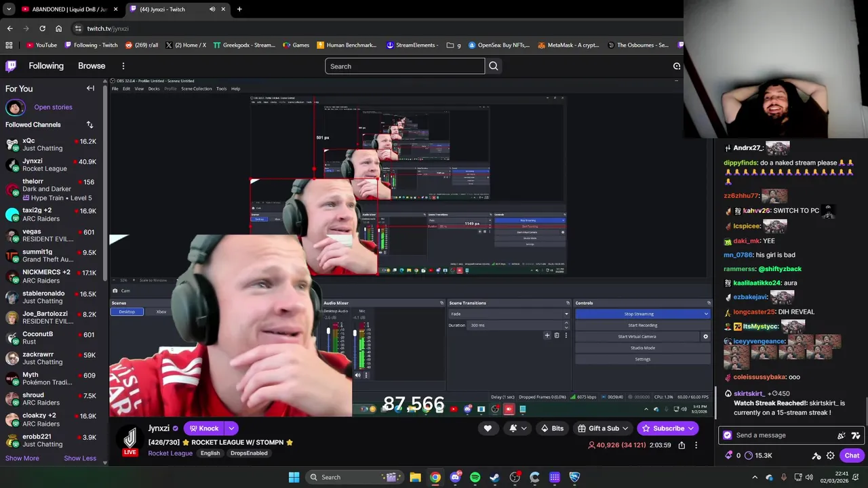The height and width of the screenshot is (488, 868).
Task: Sort Followed Channels with the arrows icon
Action: (90, 125)
